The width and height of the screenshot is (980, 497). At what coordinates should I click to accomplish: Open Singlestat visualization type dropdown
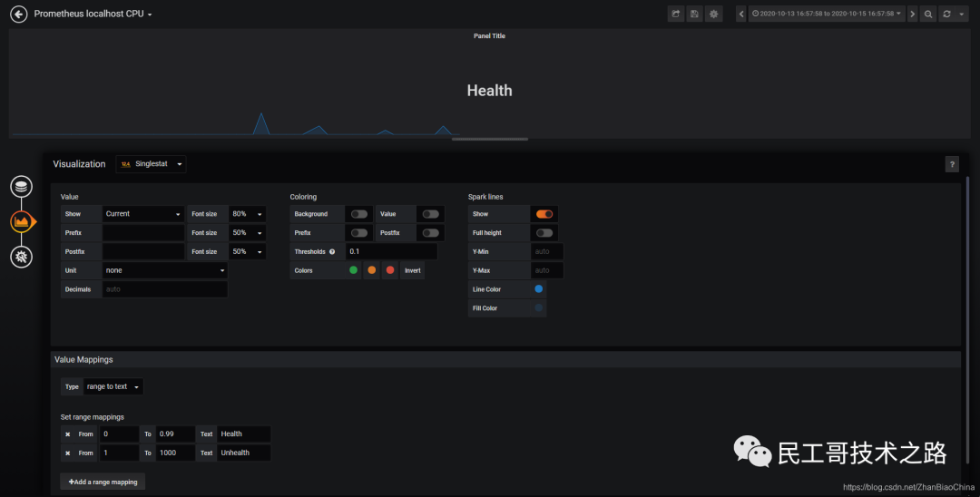click(x=151, y=164)
